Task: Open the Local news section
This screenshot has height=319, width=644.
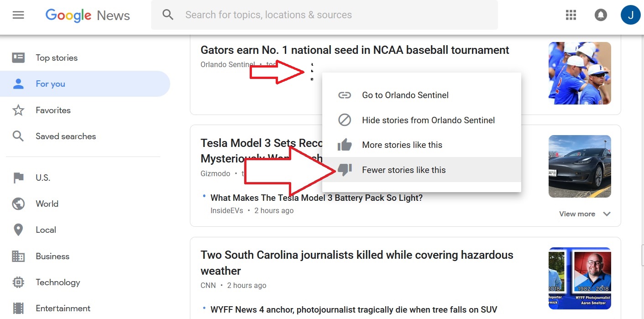Action: (46, 230)
